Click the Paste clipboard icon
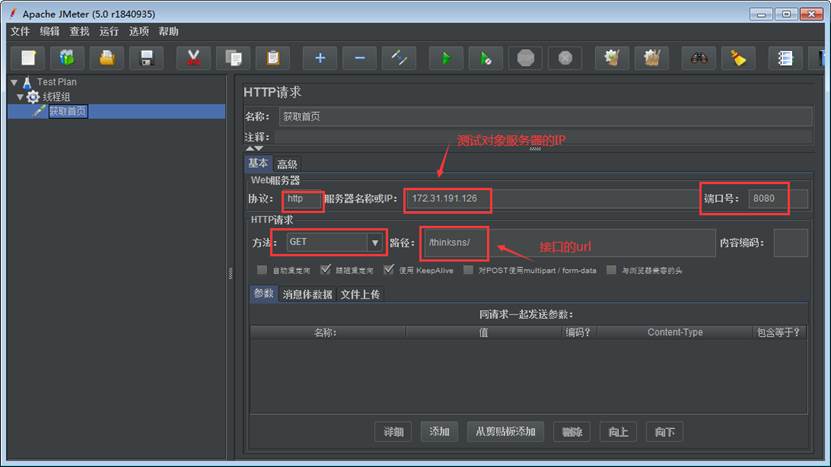831x467 pixels. [273, 58]
